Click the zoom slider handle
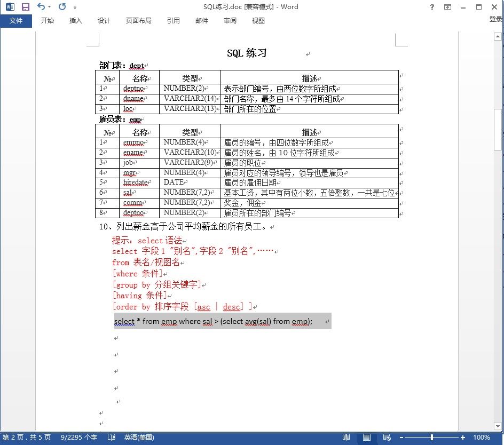The image size is (504, 445). point(432,438)
